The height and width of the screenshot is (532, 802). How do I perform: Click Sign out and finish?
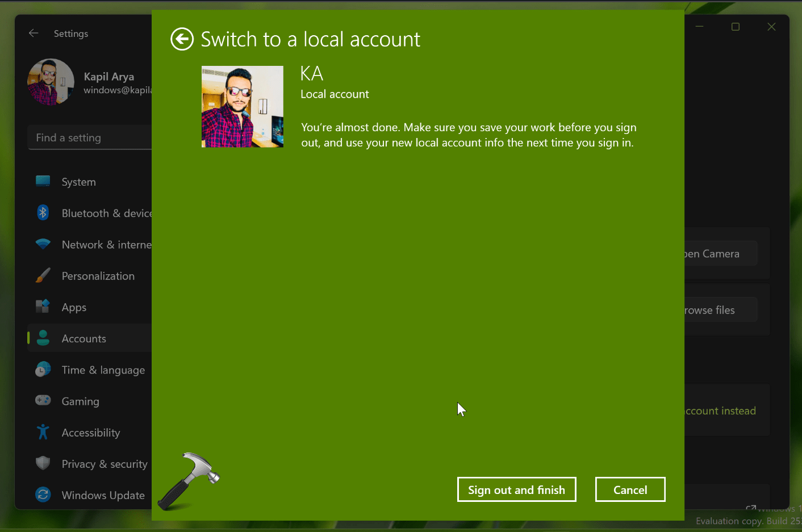point(516,489)
